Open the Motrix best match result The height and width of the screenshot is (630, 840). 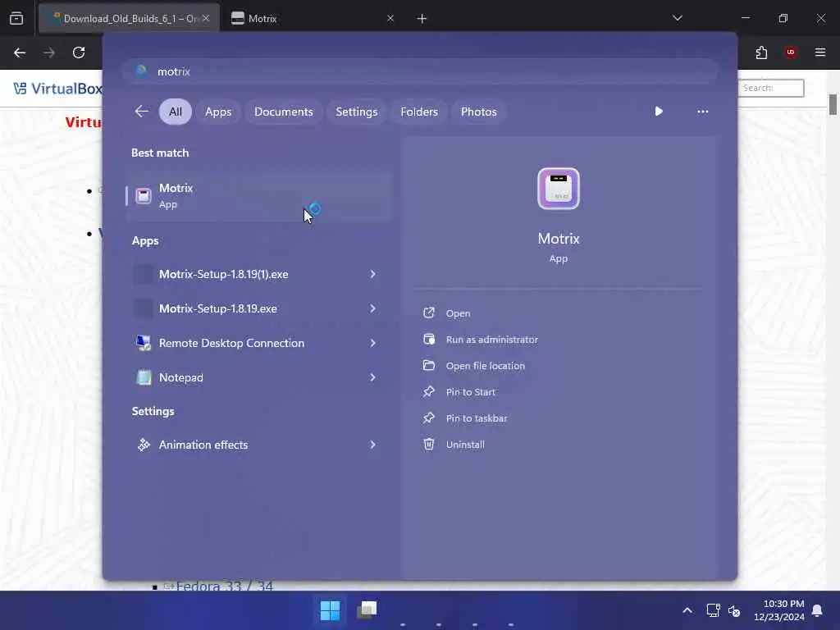[258, 196]
